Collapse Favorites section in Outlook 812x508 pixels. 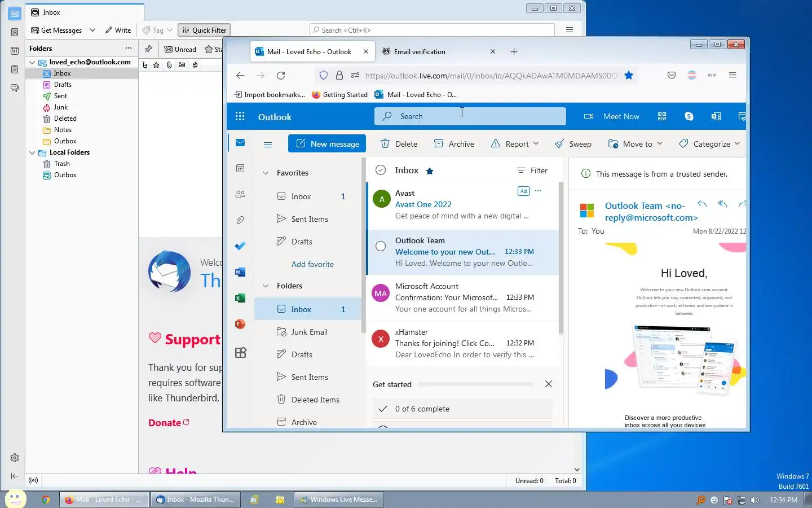[266, 173]
